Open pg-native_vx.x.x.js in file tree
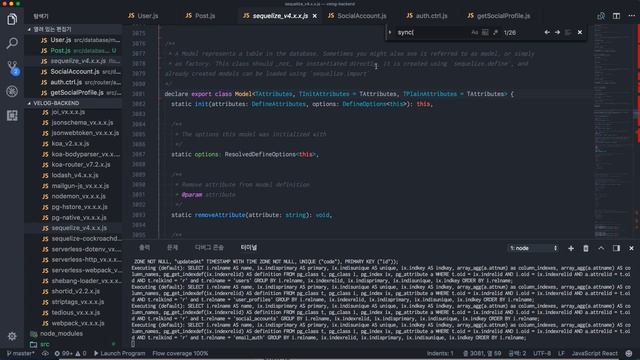 pos(73,218)
